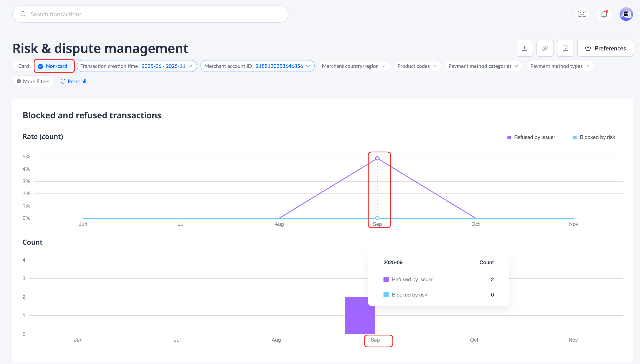
Task: Click the copy link icon button
Action: point(545,48)
